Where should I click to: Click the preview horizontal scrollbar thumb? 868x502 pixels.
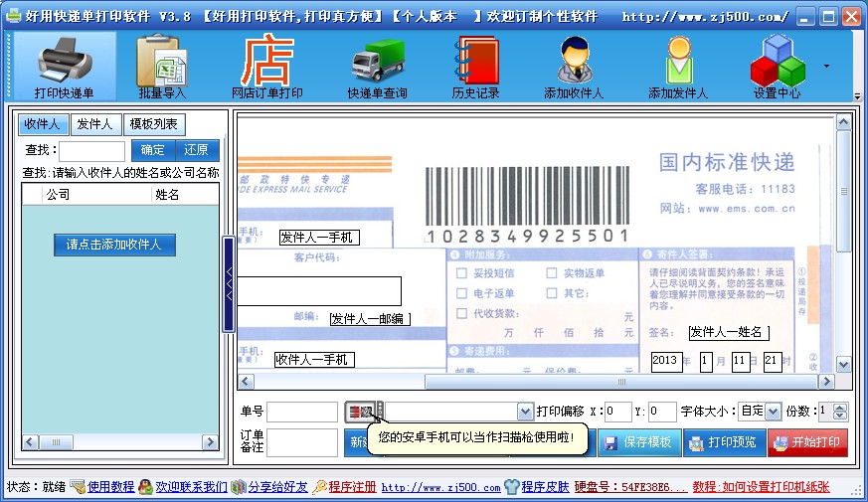621,382
